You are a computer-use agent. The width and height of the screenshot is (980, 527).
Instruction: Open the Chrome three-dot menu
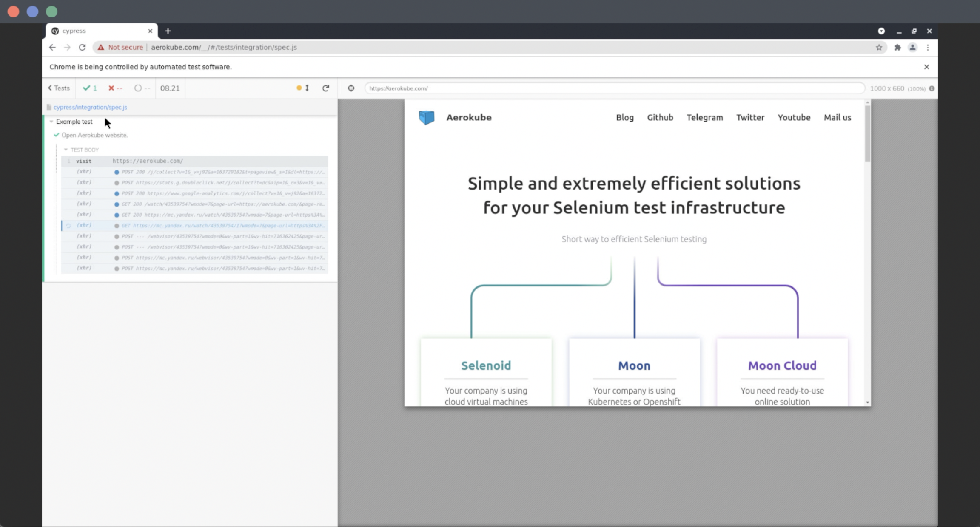pyautogui.click(x=928, y=47)
